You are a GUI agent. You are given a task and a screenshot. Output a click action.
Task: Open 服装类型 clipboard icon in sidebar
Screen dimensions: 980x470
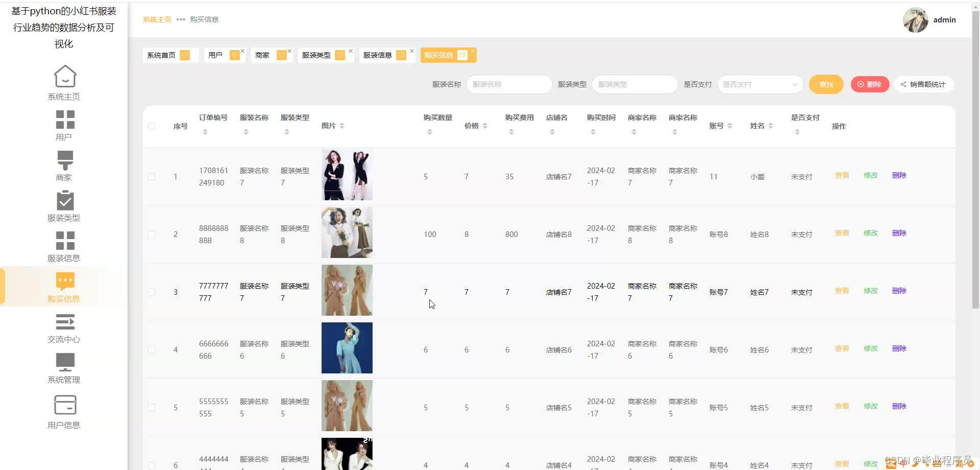tap(65, 200)
